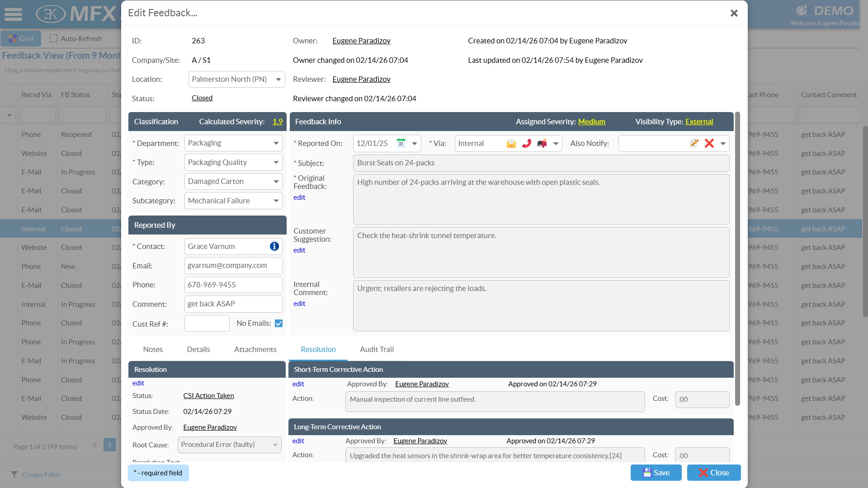Click the Grid view button
Viewport: 868px width, 488px height.
[21, 38]
